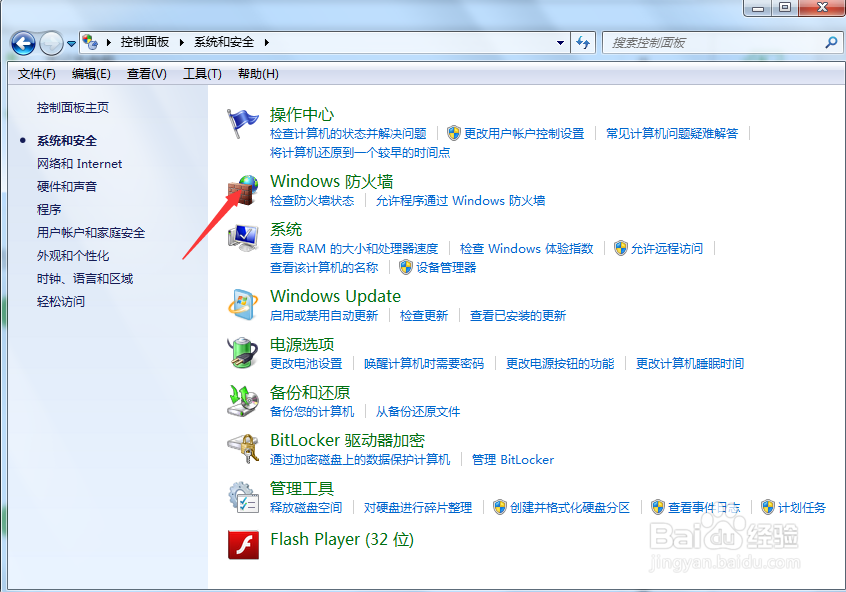Image resolution: width=846 pixels, height=592 pixels.
Task: Click 允许程序通过 Windows 防火墙 link
Action: [x=460, y=201]
